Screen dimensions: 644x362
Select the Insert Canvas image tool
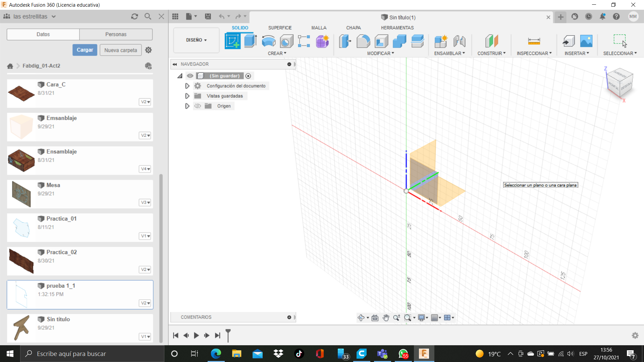(586, 41)
